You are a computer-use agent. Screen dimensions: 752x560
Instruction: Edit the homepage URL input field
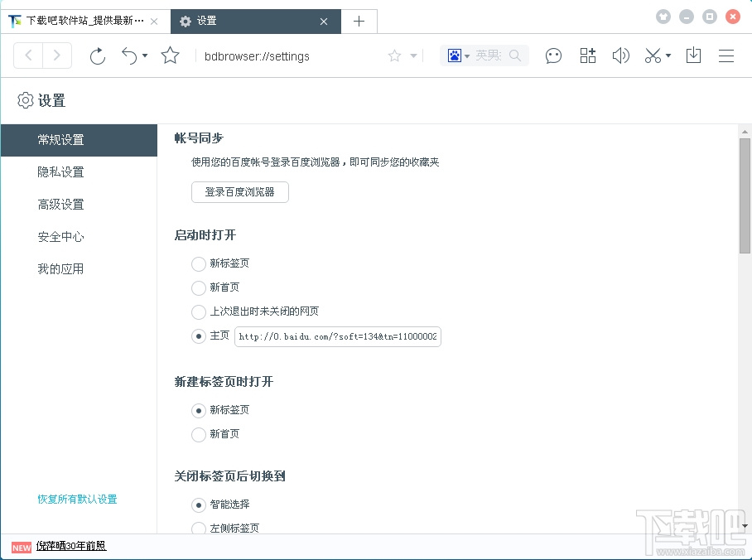click(338, 336)
